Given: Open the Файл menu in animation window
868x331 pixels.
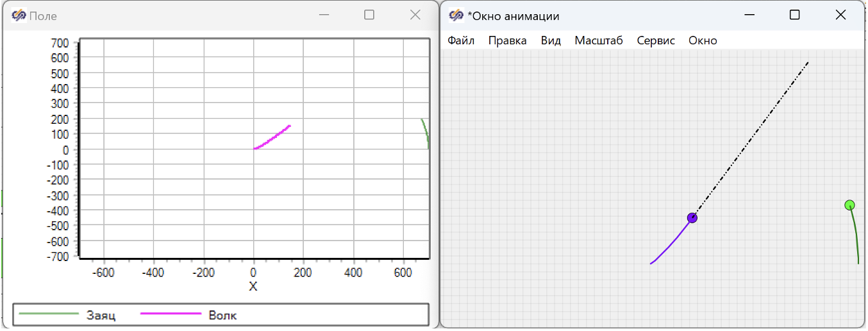Looking at the screenshot, I should point(461,40).
